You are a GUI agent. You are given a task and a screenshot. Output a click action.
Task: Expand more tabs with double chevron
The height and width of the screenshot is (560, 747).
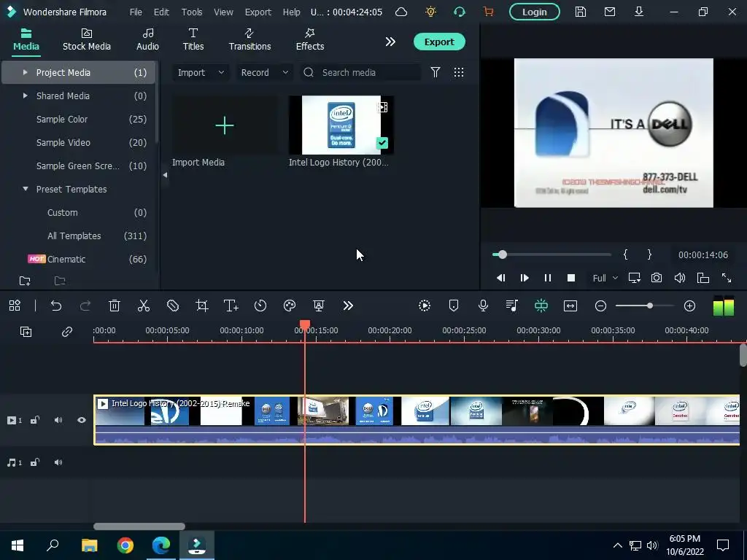point(390,42)
